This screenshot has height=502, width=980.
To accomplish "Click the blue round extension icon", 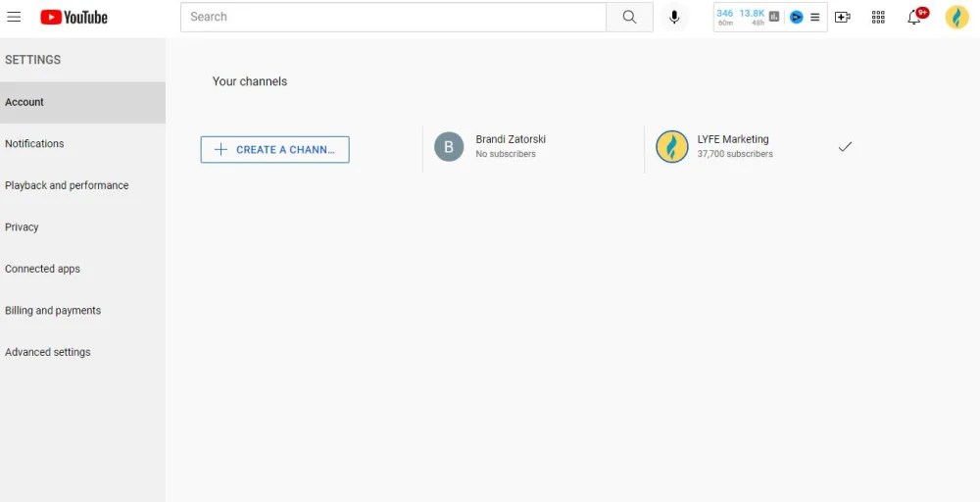I will tap(796, 17).
